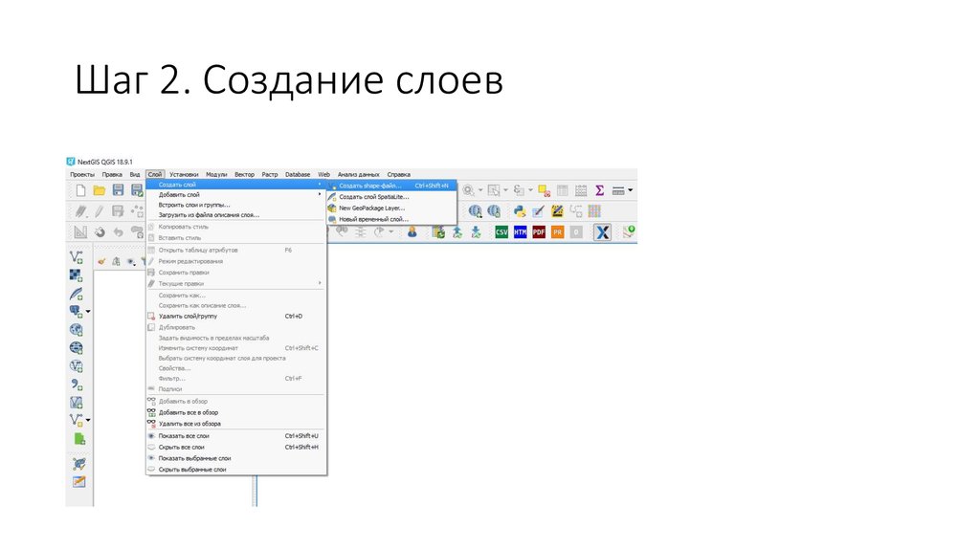The width and height of the screenshot is (980, 549).
Task: Open dropdown arrow next to PostGIS sidebar icon
Action: [x=88, y=312]
